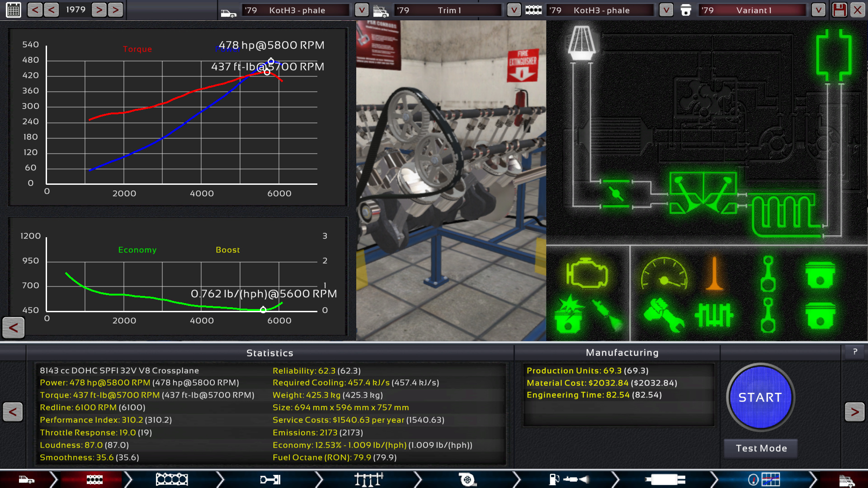
Task: Toggle Test Mode
Action: (761, 448)
